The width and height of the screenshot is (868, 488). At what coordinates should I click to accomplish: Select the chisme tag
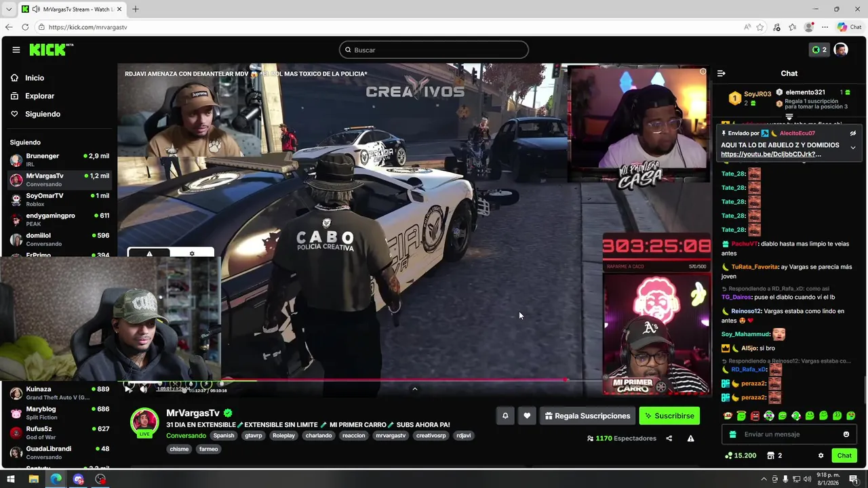coord(179,449)
